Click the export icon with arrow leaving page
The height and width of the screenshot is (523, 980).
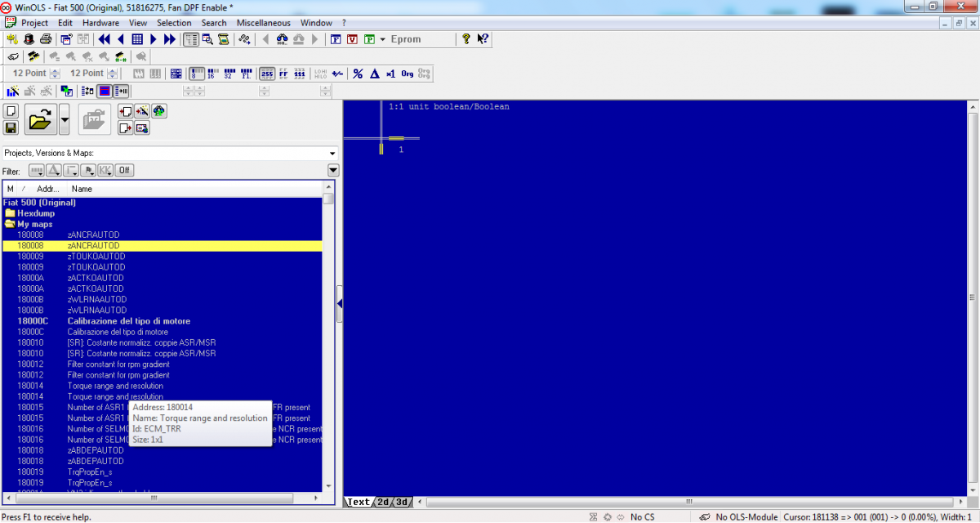(126, 127)
